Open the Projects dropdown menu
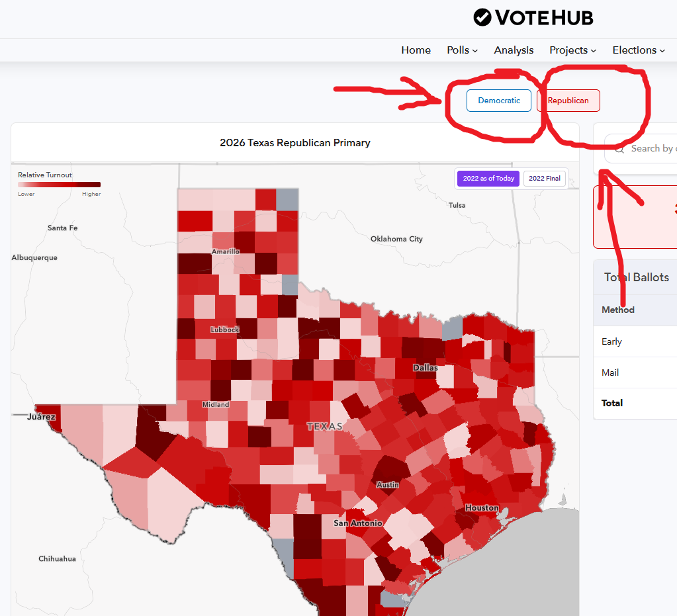 (x=572, y=50)
